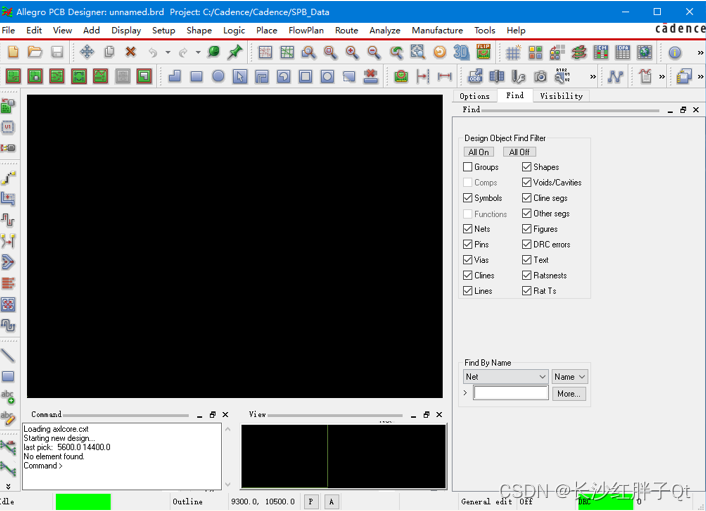Click the More... button

[569, 393]
